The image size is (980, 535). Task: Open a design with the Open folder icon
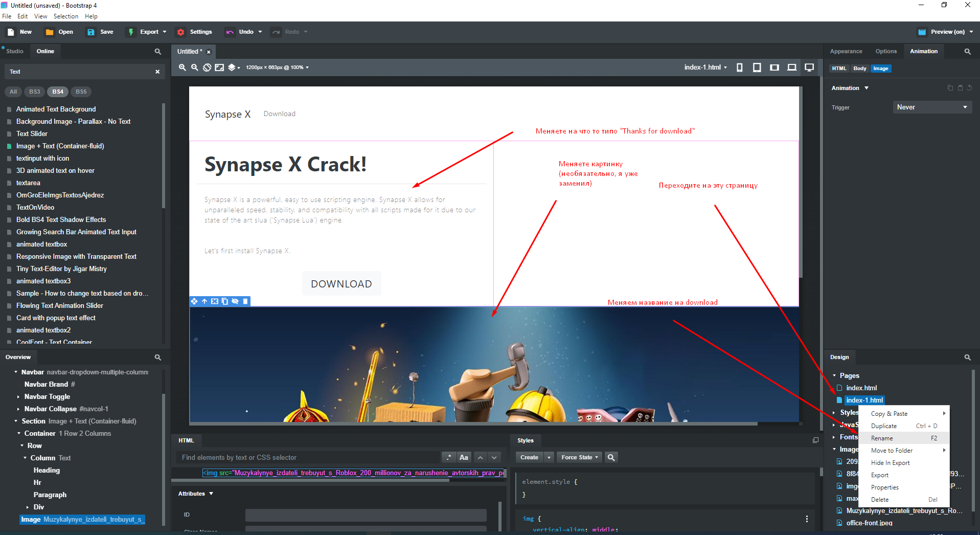pyautogui.click(x=50, y=32)
